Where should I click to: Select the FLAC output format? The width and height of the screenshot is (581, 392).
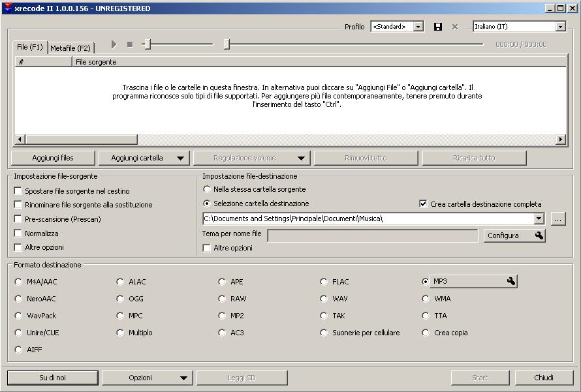tap(324, 282)
